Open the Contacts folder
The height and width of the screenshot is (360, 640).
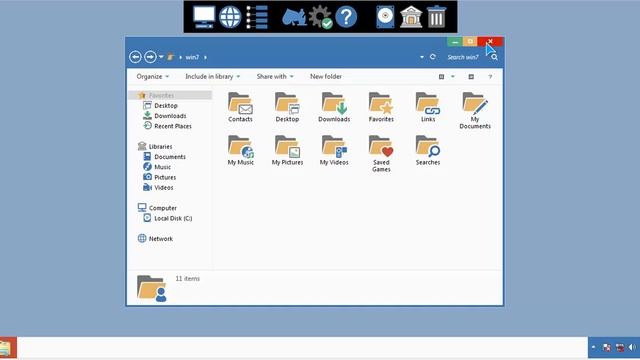240,107
